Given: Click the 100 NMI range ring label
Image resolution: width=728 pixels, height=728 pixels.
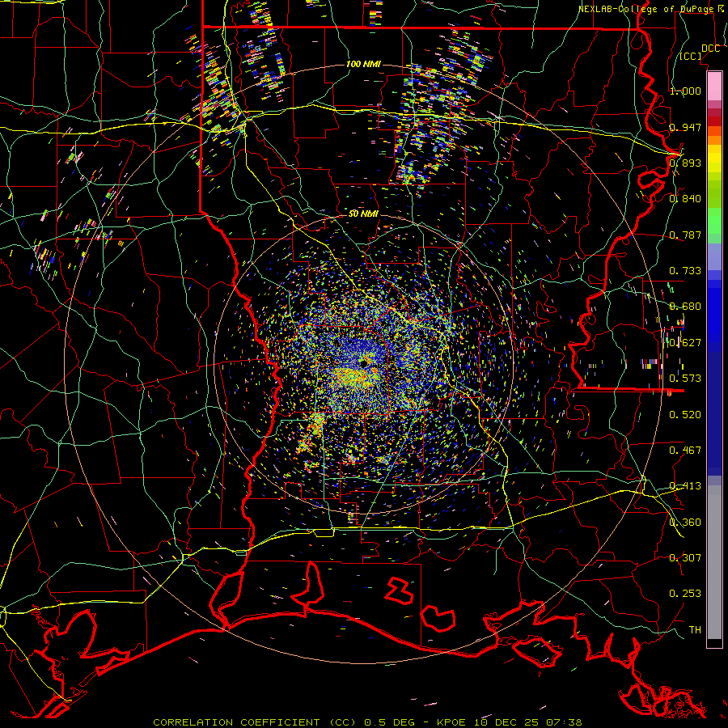Looking at the screenshot, I should pyautogui.click(x=363, y=64).
